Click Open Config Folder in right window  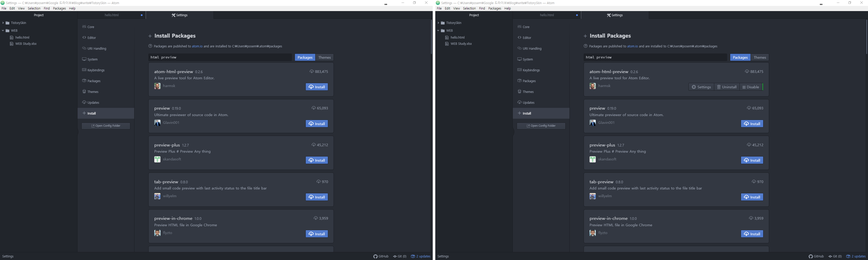point(541,126)
